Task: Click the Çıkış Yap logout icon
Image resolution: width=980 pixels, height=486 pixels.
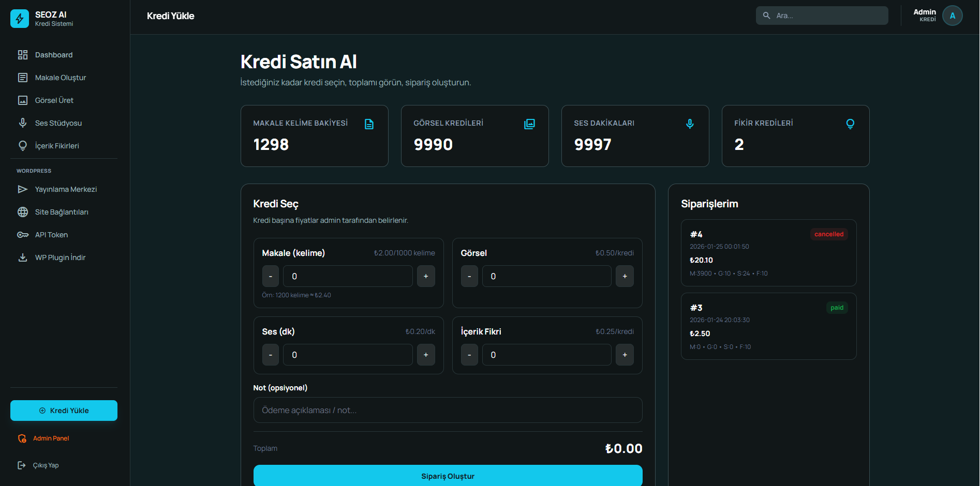Action: (x=22, y=465)
